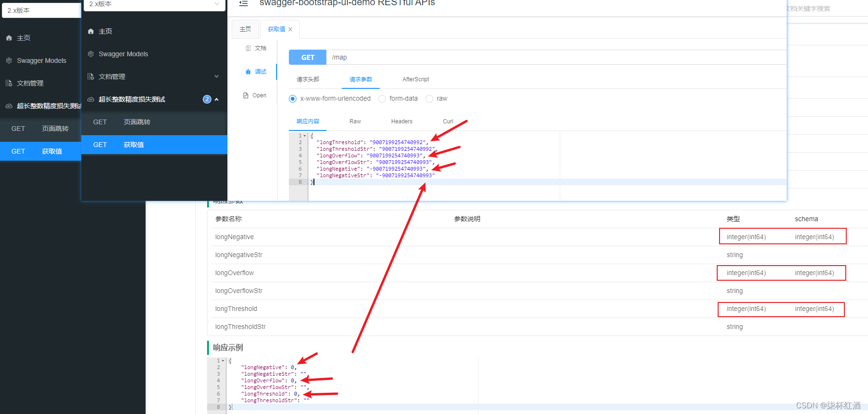868x414 pixels.
Task: Open 请求参数 tab
Action: click(361, 79)
